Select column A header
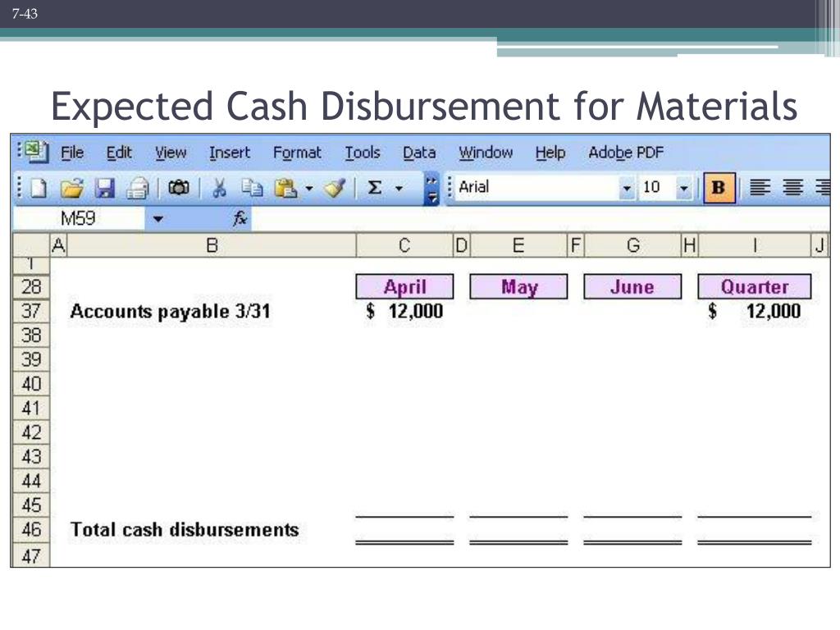 click(58, 245)
